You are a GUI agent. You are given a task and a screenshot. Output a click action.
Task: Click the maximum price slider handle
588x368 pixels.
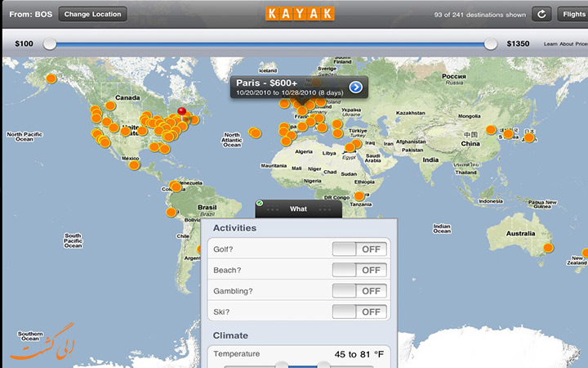coord(490,44)
